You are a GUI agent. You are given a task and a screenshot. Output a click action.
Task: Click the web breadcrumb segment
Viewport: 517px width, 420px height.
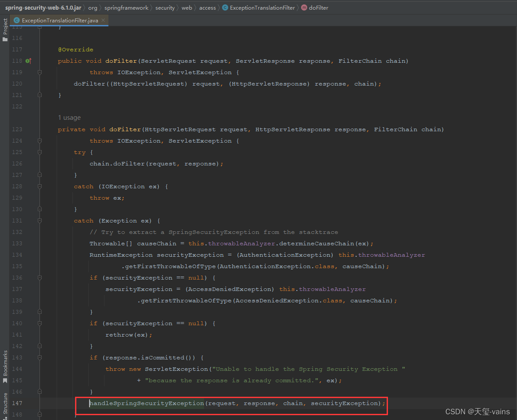[187, 7]
